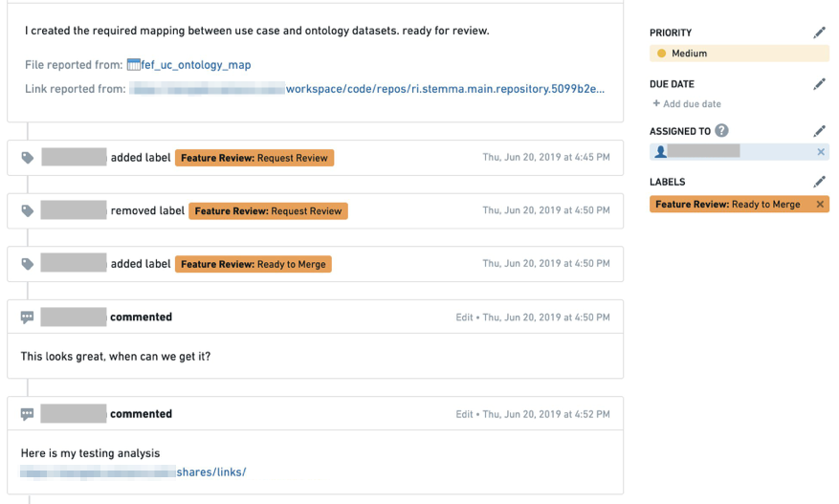Click Add due date
This screenshot has width=839, height=504.
click(687, 104)
